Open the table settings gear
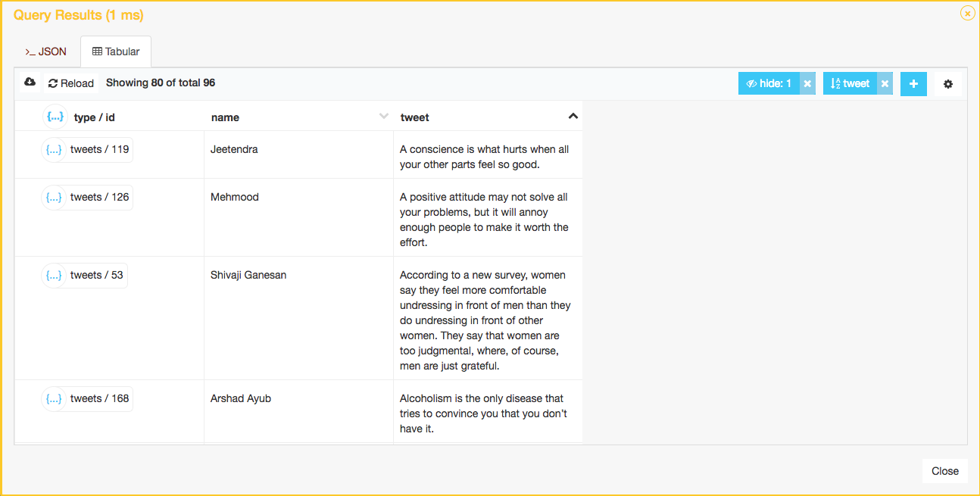This screenshot has width=980, height=496. pos(947,84)
